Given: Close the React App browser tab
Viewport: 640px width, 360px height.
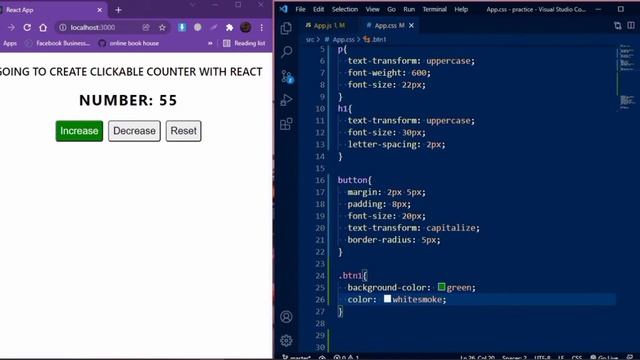Looking at the screenshot, I should (100, 10).
